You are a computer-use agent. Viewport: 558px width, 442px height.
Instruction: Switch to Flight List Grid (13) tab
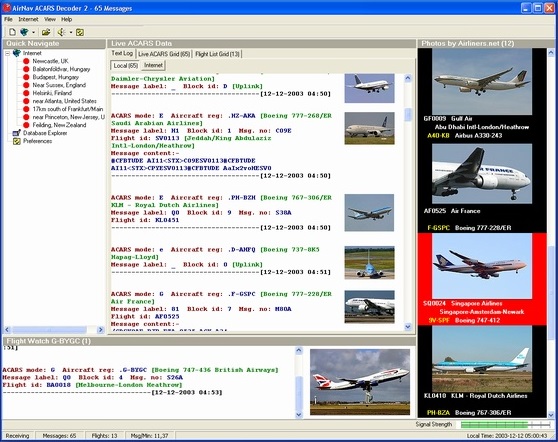pos(217,54)
